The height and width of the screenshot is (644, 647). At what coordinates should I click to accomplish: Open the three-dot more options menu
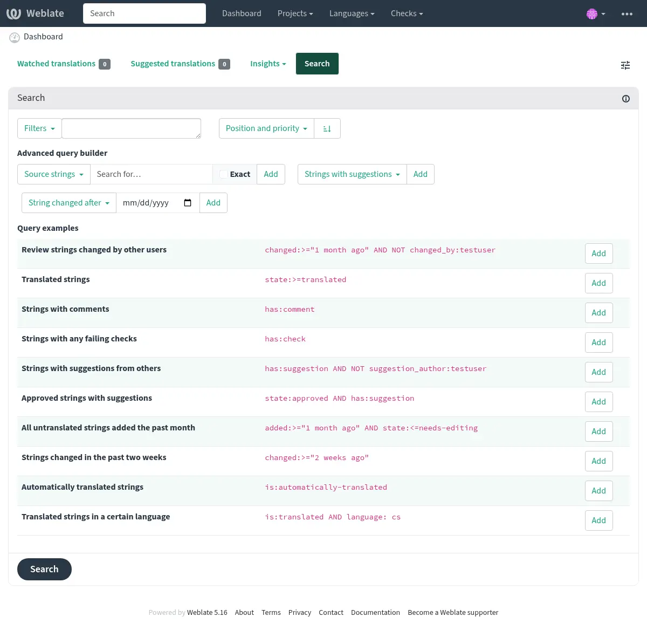[627, 14]
